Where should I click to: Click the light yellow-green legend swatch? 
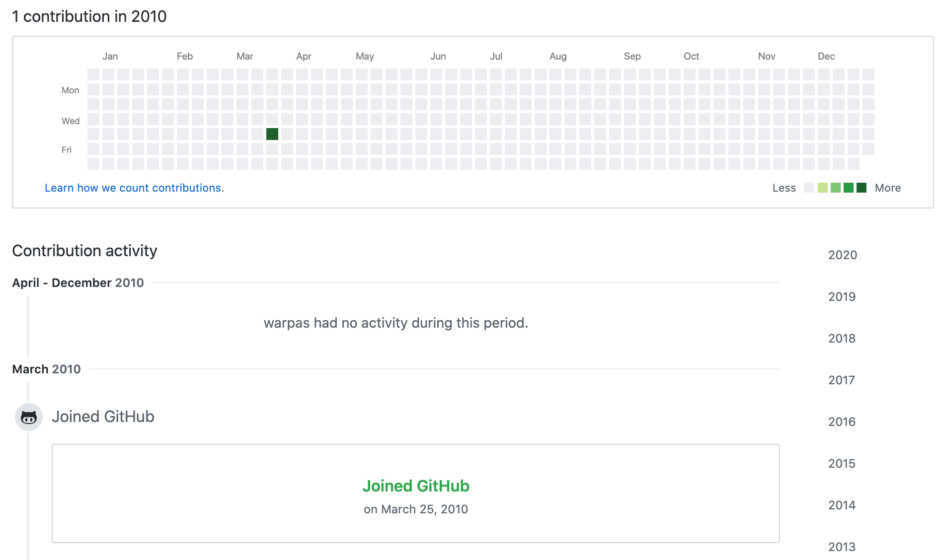[x=823, y=188]
